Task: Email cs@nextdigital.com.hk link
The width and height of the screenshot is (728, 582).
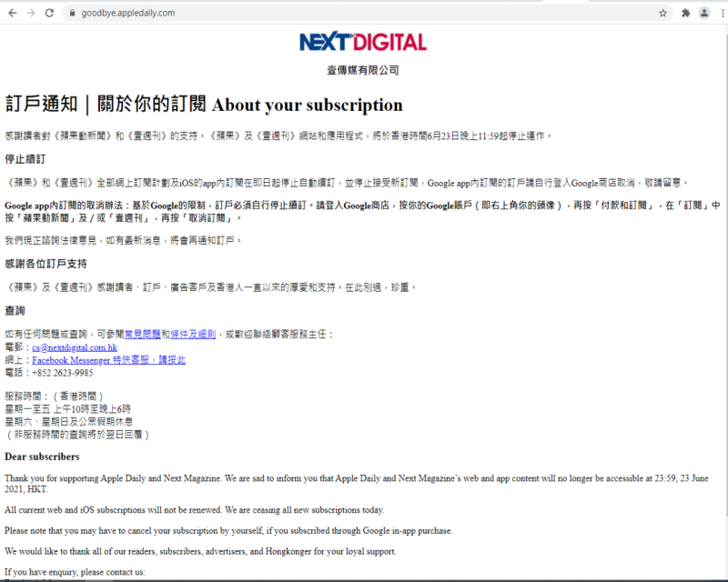Action: 75,347
